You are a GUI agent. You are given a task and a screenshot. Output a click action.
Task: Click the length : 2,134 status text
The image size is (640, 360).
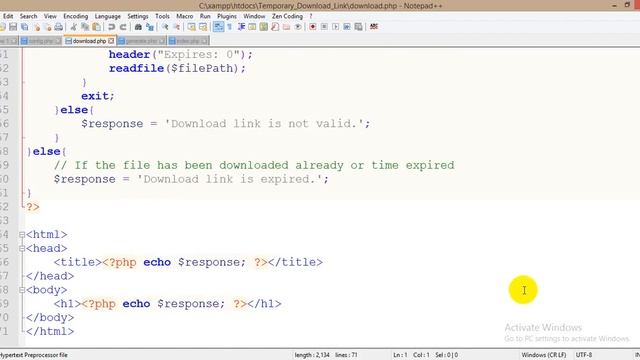tap(312, 355)
